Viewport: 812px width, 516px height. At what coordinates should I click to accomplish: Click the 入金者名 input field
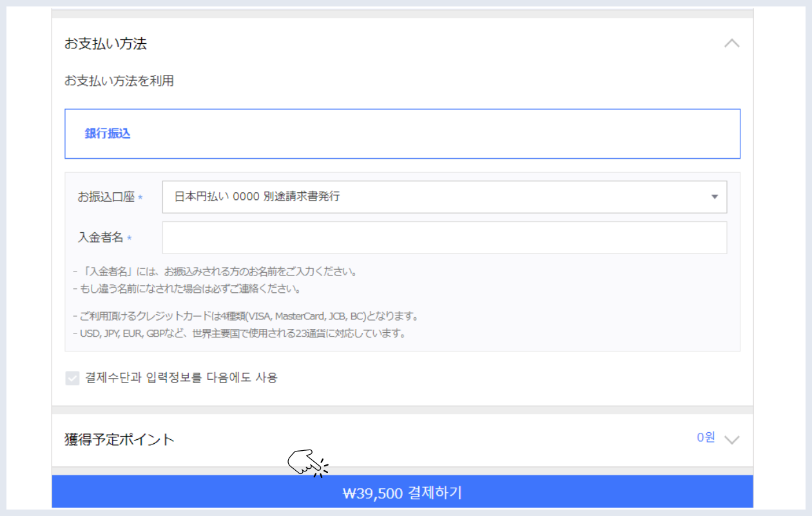tap(445, 238)
